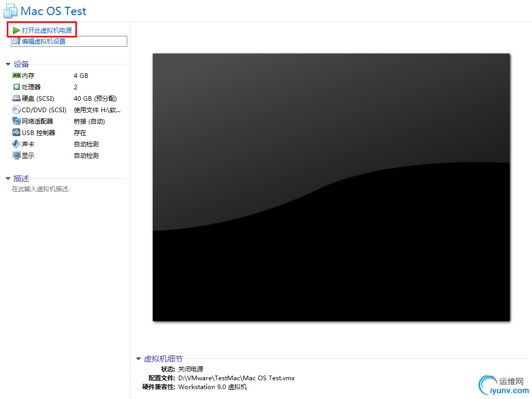Screen dimensions: 532x399
Task: Click the USB 控制器 controller icon
Action: pyautogui.click(x=17, y=132)
